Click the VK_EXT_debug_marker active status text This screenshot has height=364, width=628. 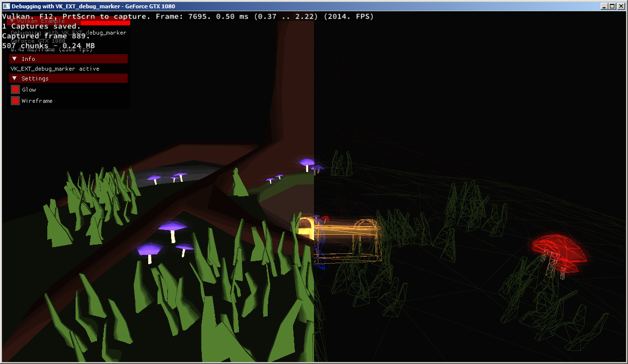[x=55, y=69]
